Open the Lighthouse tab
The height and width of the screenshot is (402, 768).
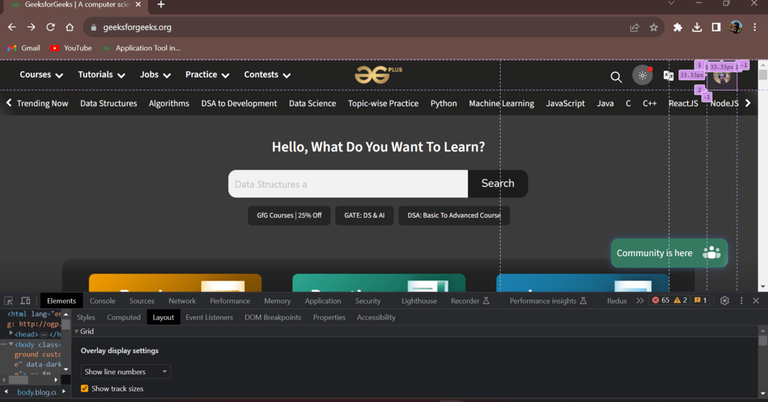(x=419, y=301)
